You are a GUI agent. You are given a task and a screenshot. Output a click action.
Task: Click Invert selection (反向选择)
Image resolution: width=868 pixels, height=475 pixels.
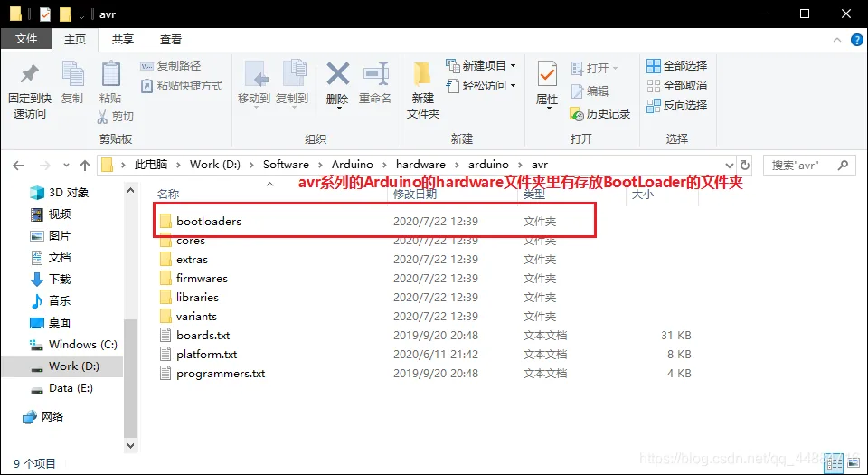(x=677, y=105)
